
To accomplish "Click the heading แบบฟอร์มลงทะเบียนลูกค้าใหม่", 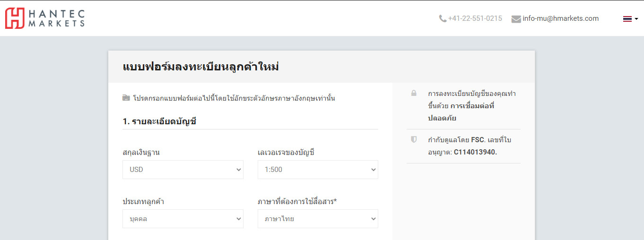I will pos(200,67).
